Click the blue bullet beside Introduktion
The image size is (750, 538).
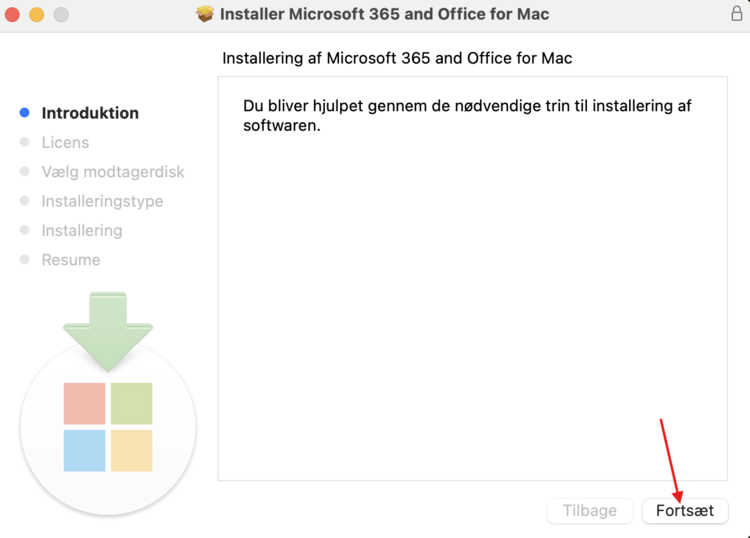25,113
